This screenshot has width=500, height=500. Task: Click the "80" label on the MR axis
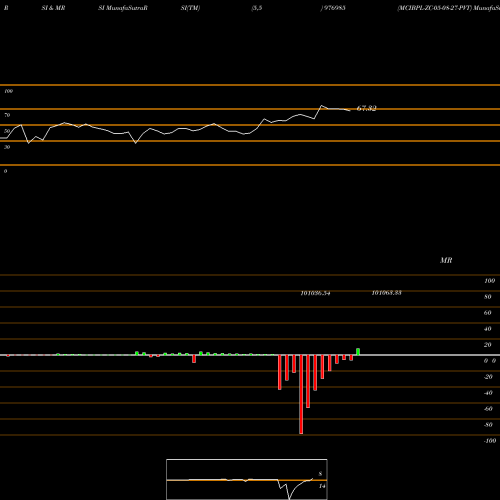[x=488, y=297]
